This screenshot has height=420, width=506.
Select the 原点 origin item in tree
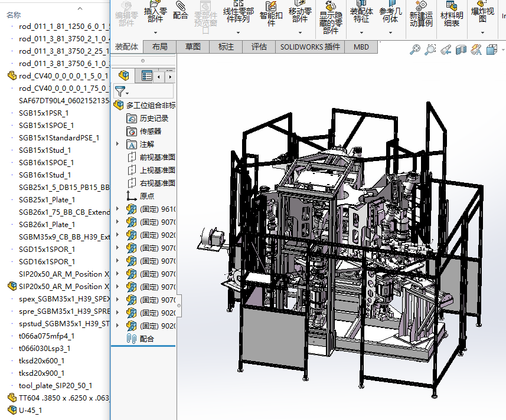point(147,196)
